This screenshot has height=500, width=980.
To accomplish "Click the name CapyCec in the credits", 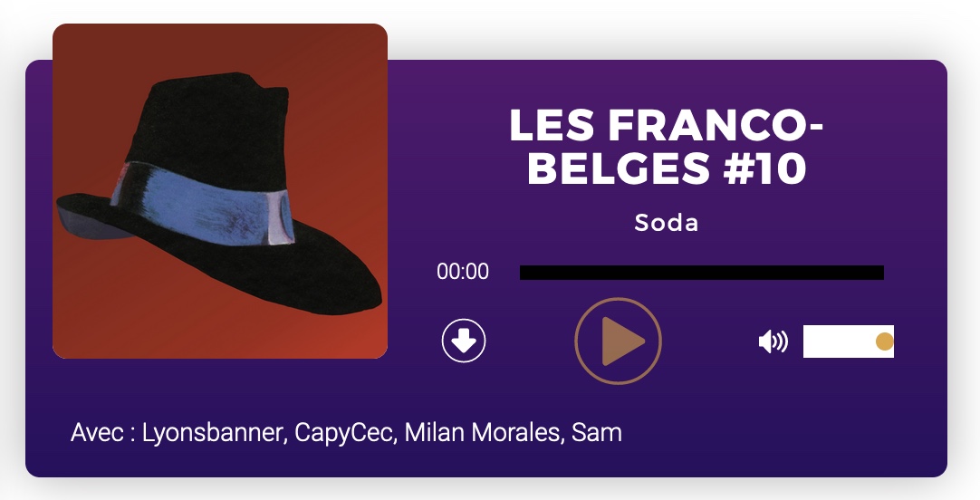I will click(x=345, y=432).
